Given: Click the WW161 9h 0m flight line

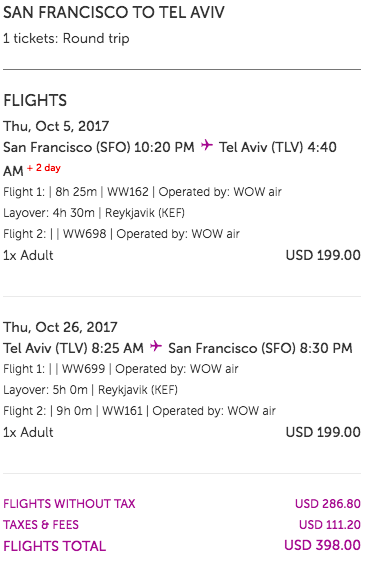Looking at the screenshot, I should pos(139,411).
